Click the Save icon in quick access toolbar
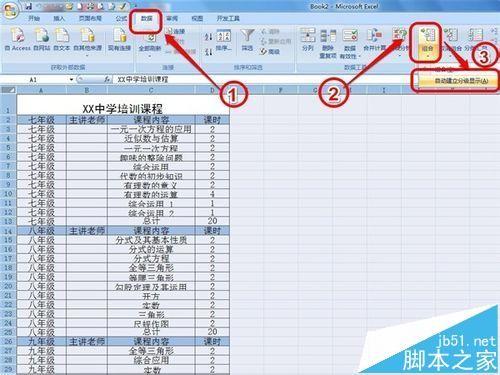500x375 pixels. (x=29, y=6)
